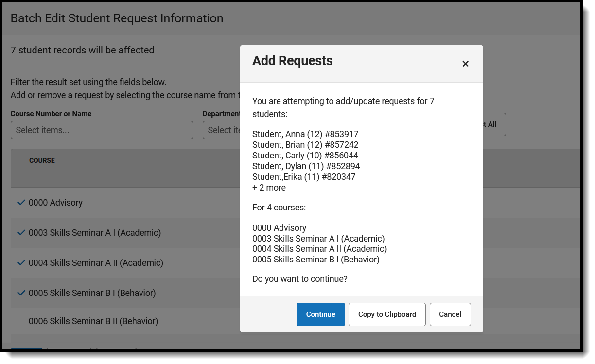Open the Course Number or Name selector
This screenshot has width=595, height=364.
(102, 130)
